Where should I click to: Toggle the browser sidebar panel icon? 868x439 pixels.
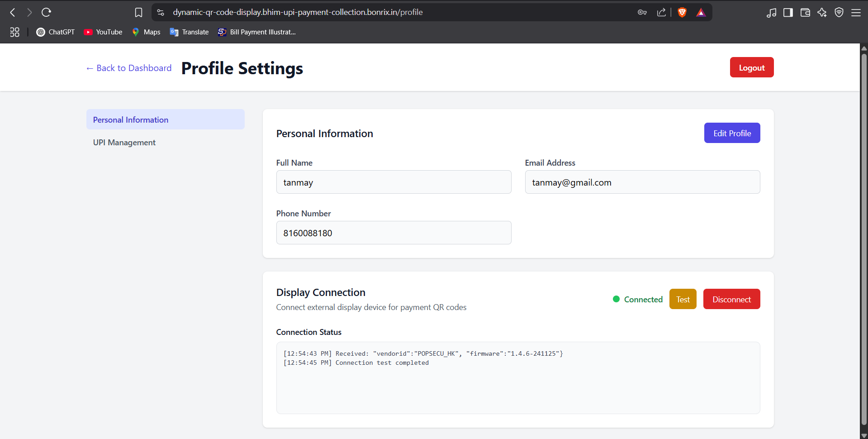(788, 12)
